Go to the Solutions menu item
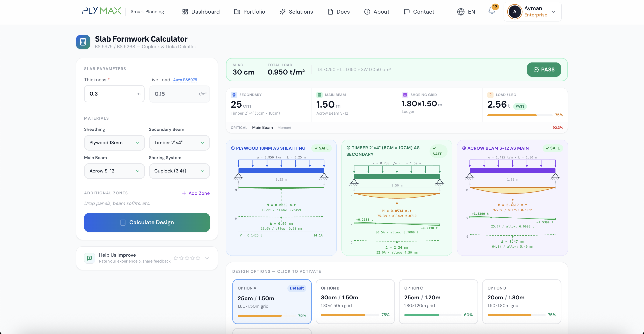This screenshot has height=334, width=644. [296, 12]
